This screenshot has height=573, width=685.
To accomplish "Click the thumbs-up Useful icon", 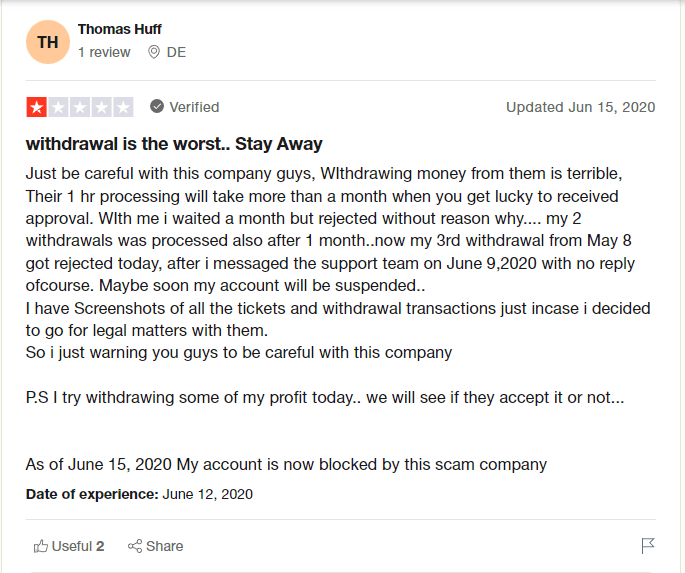I will click(x=41, y=546).
